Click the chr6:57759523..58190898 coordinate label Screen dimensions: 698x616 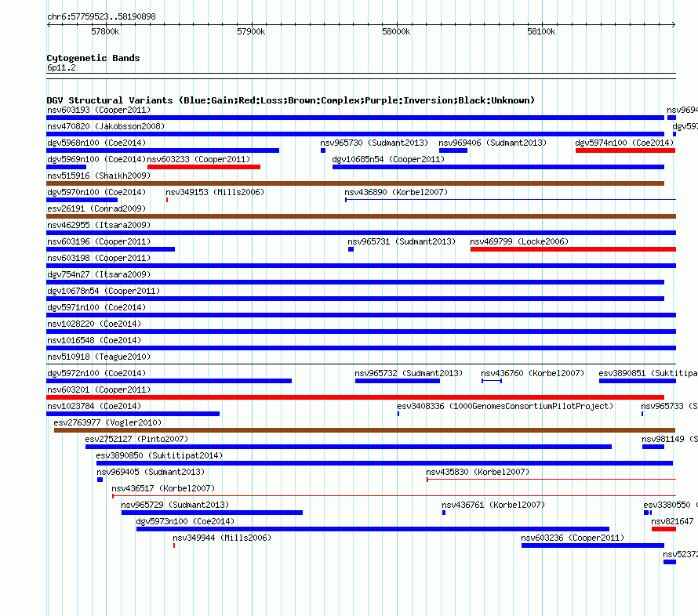pyautogui.click(x=101, y=17)
